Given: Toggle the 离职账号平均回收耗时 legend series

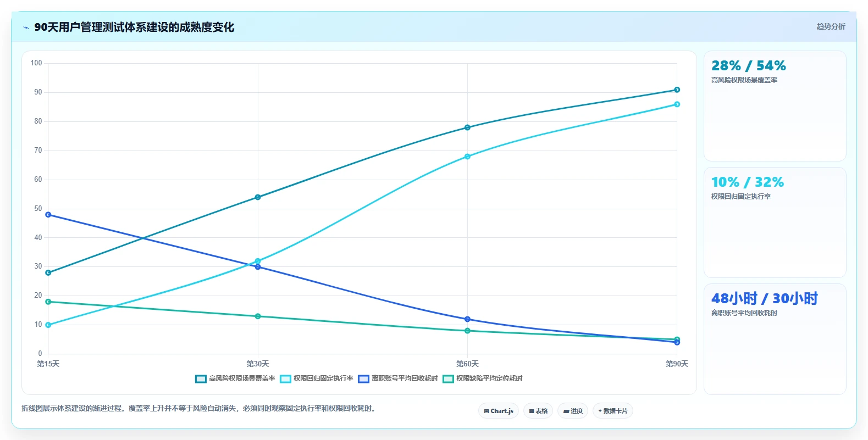Looking at the screenshot, I should pos(398,378).
